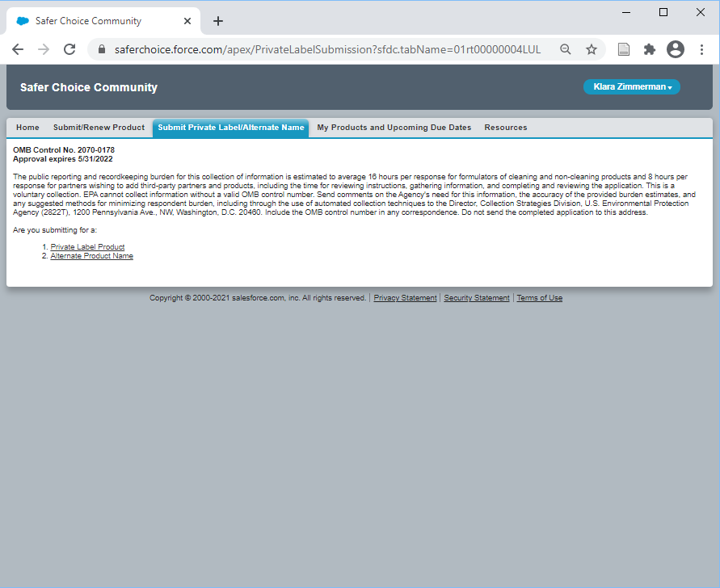Click the browser back arrow

point(18,49)
